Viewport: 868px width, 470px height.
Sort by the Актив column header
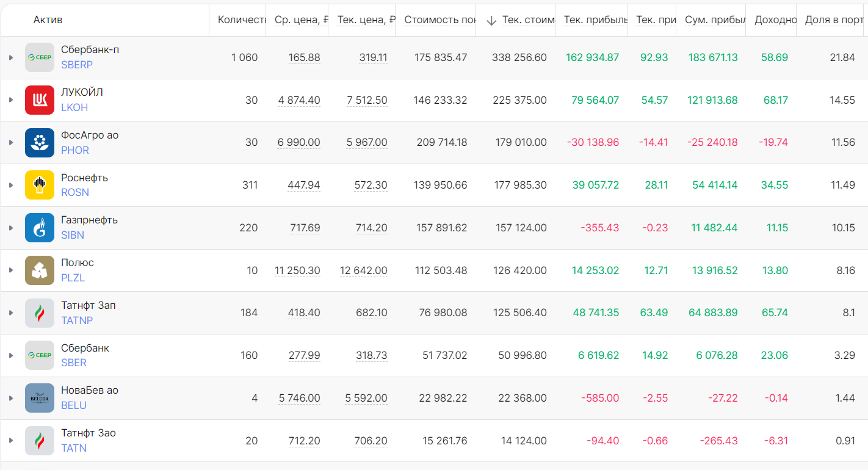coord(48,20)
